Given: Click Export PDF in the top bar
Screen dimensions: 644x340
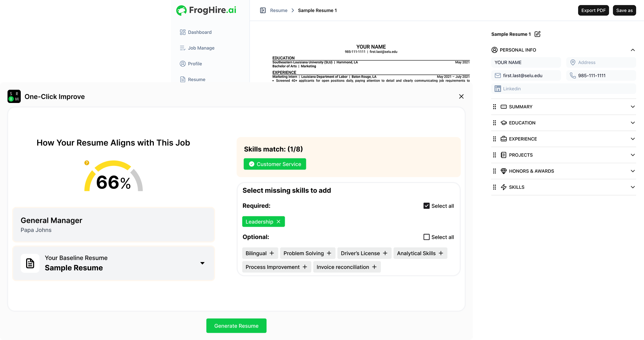Looking at the screenshot, I should (x=594, y=10).
